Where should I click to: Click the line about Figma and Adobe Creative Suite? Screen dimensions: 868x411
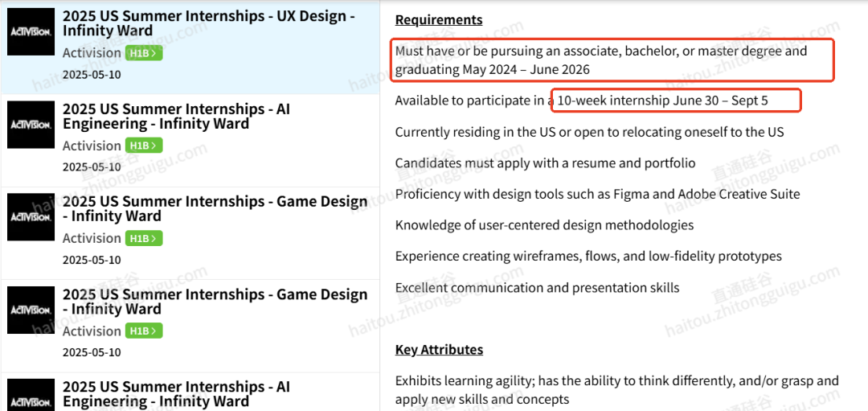point(597,195)
